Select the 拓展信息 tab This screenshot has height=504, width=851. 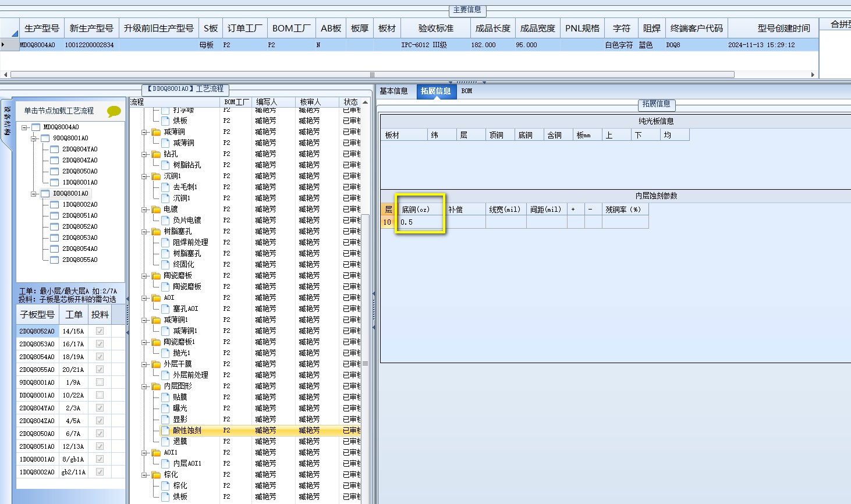pyautogui.click(x=436, y=91)
